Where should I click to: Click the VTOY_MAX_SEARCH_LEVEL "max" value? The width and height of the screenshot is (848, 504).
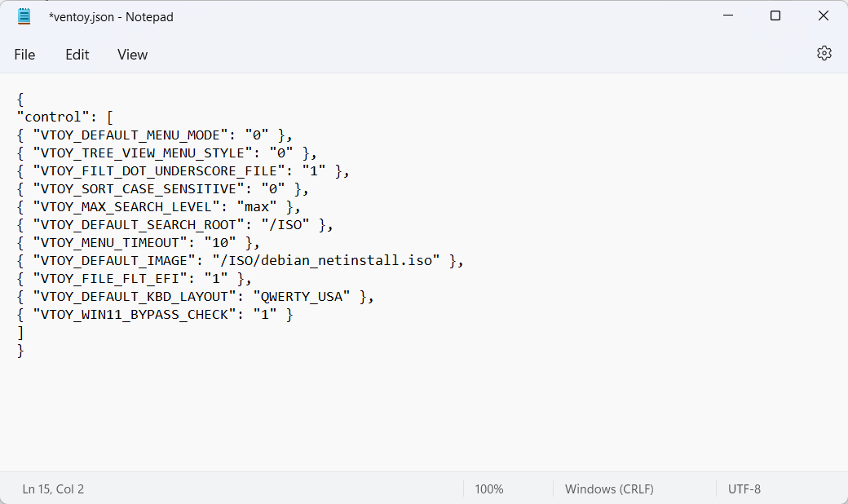click(x=262, y=207)
